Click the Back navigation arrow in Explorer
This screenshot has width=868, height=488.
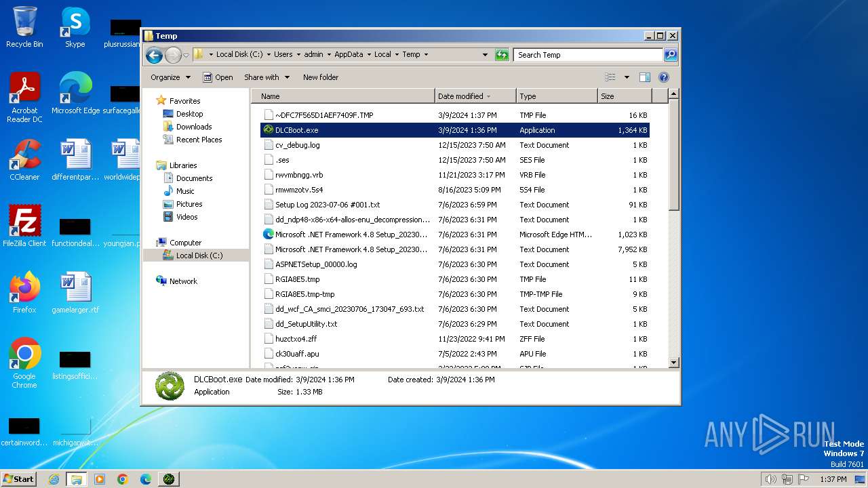(154, 55)
